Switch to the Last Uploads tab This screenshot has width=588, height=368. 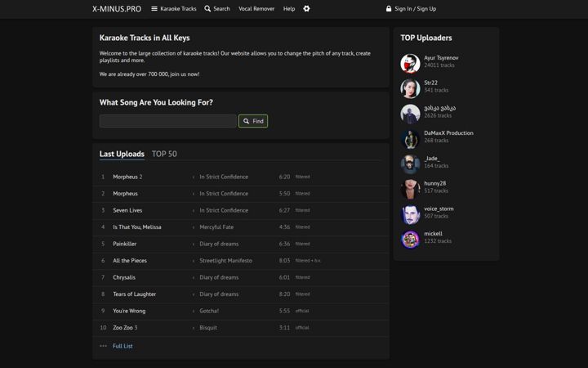point(122,154)
